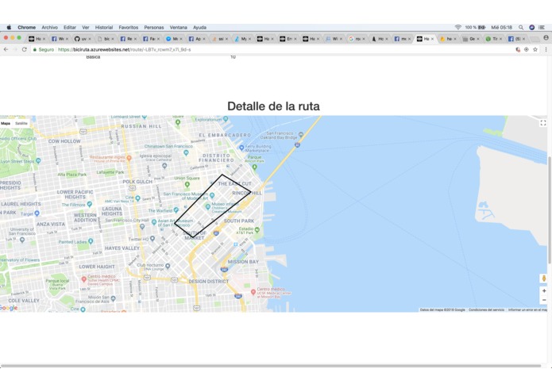Click the Target store marker
Viewport: 552px width, 392px height.
[37, 213]
